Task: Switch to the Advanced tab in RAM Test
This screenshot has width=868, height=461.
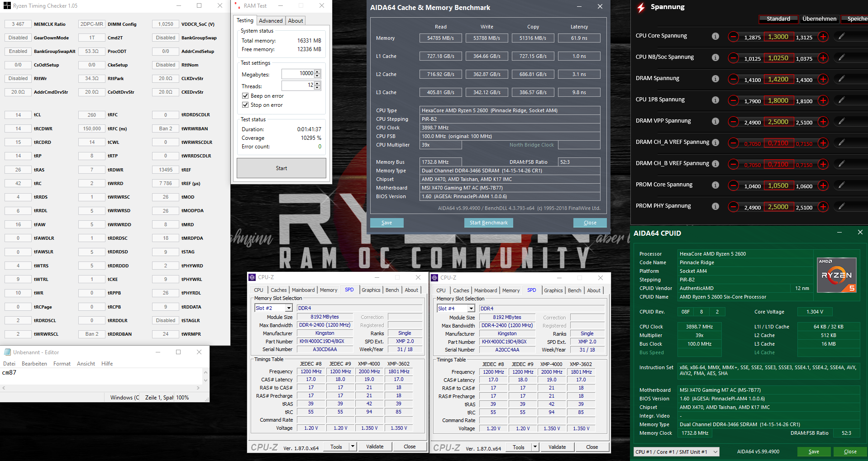Action: point(271,20)
